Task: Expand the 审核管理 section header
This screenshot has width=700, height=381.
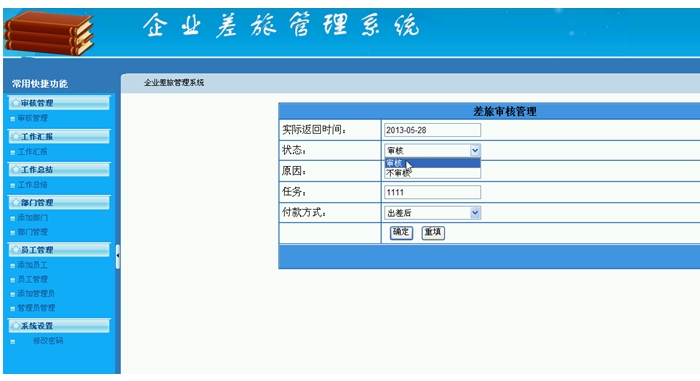Action: pyautogui.click(x=59, y=103)
